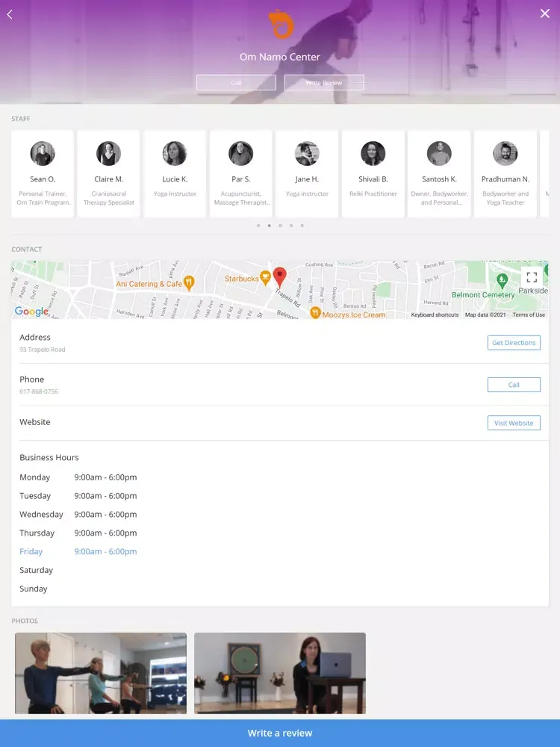Tap Write Review in the header banner

[324, 82]
